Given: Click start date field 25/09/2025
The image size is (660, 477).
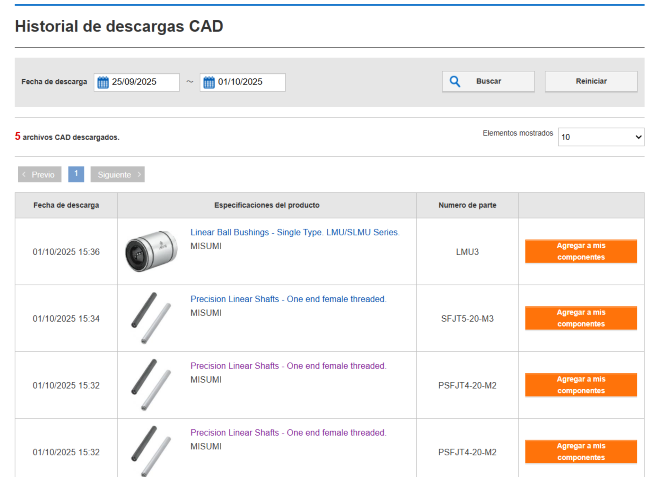Looking at the screenshot, I should [143, 82].
